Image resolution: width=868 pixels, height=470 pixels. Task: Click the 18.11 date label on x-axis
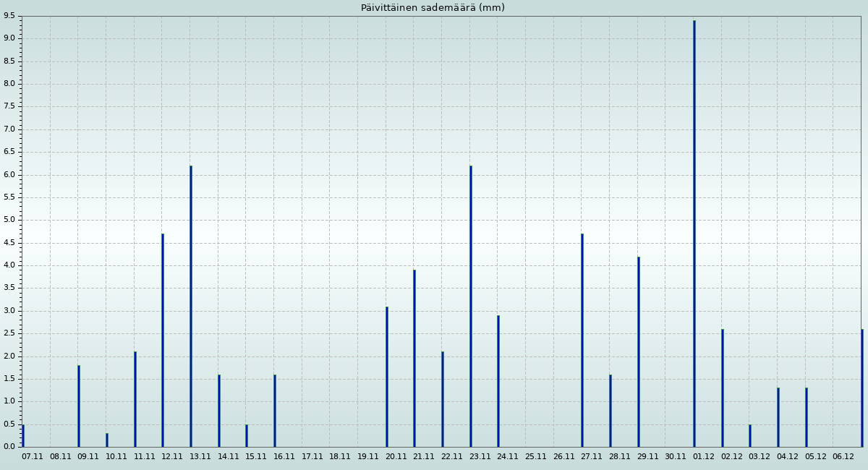tap(340, 457)
